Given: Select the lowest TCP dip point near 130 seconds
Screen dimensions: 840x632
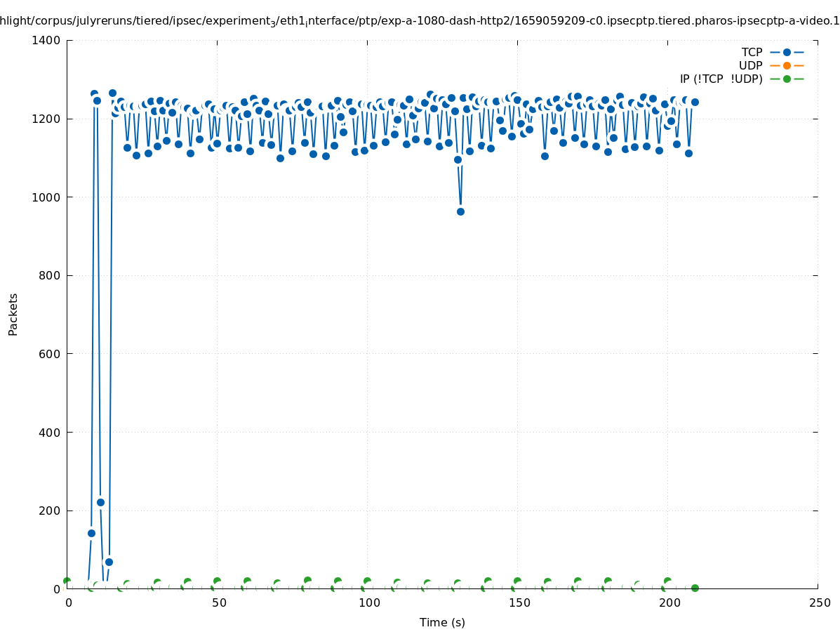Looking at the screenshot, I should click(460, 211).
